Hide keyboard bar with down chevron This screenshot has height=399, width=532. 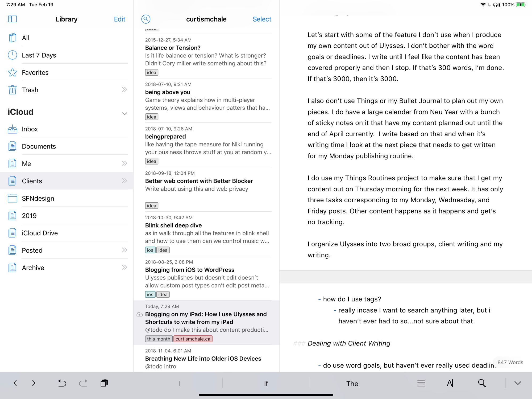coord(518,383)
